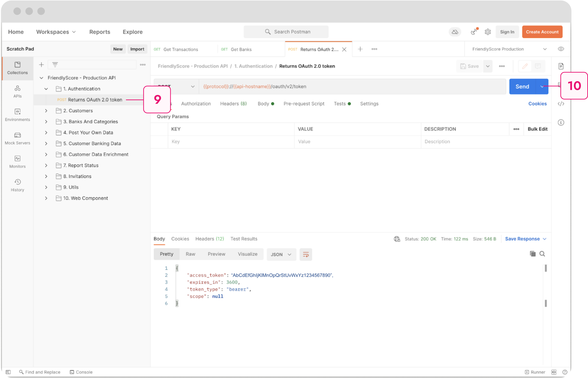Click the Cookies link

537,104
